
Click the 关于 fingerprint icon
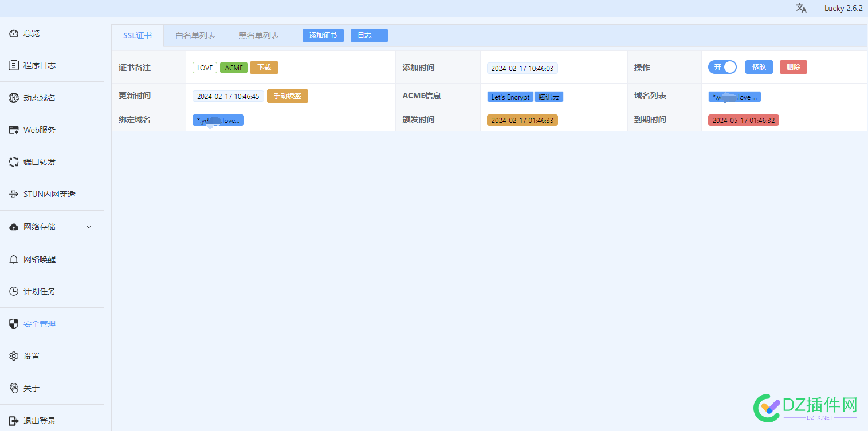point(14,388)
